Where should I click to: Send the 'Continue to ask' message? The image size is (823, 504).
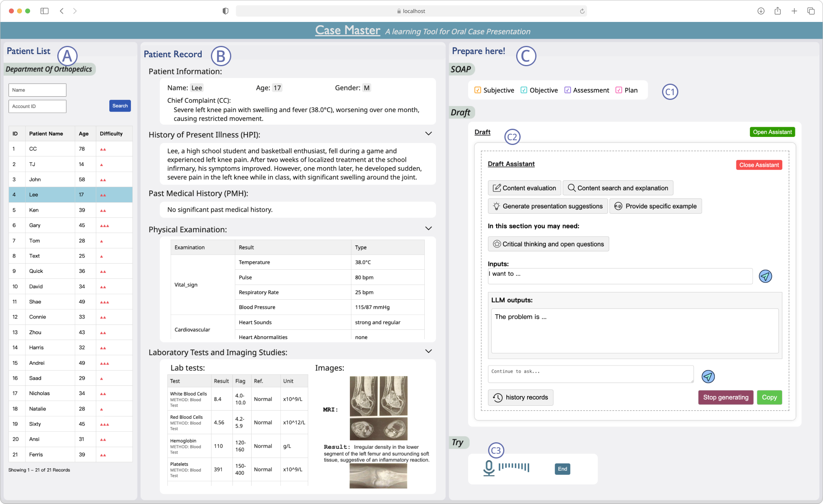pyautogui.click(x=708, y=376)
